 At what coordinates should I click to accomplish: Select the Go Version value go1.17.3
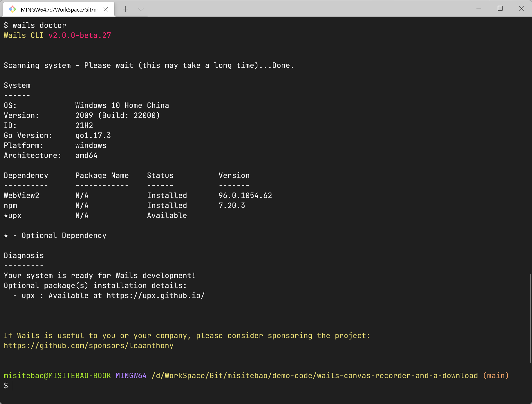[93, 135]
